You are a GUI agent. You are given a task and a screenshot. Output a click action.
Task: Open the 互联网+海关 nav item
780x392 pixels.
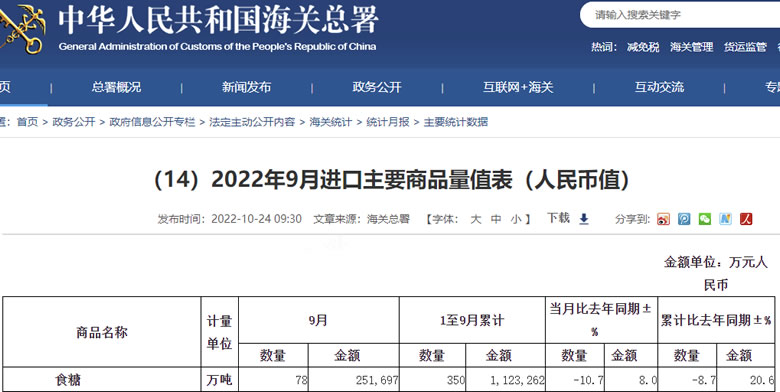pyautogui.click(x=518, y=87)
